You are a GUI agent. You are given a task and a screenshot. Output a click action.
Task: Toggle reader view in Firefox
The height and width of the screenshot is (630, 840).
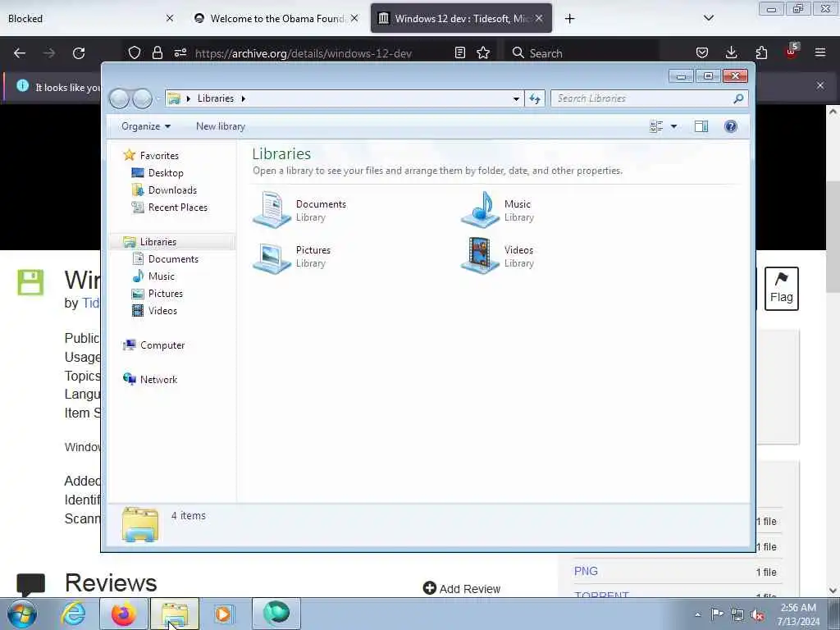click(459, 53)
